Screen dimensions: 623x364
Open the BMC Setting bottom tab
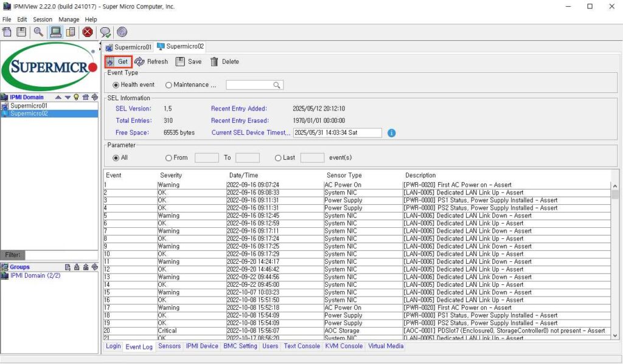[x=240, y=346]
